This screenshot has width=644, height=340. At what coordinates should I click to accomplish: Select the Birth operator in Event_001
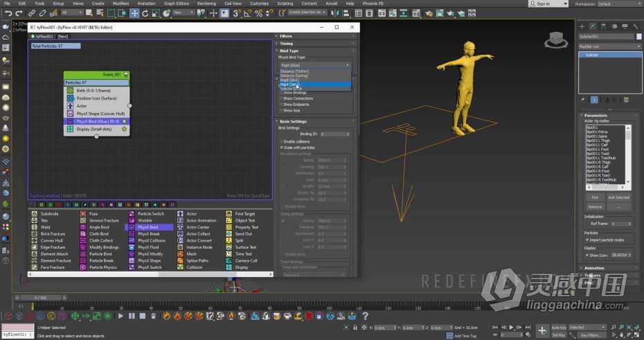point(96,91)
